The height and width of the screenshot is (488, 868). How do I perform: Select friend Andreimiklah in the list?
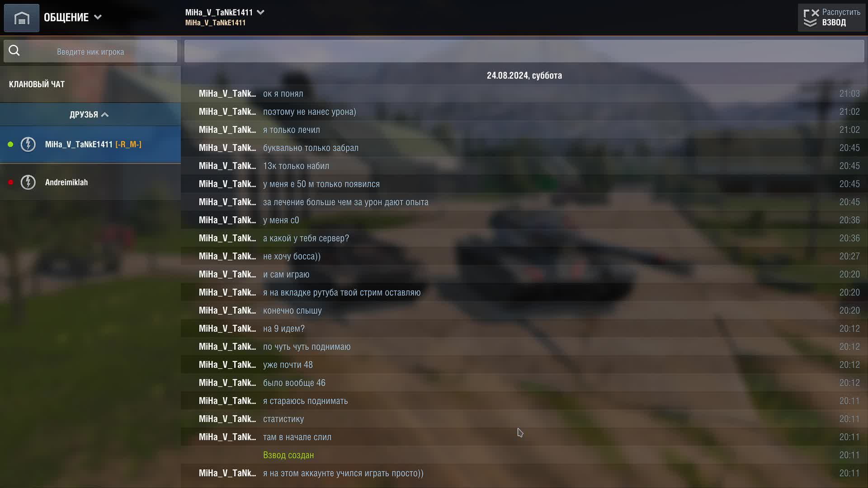pyautogui.click(x=90, y=183)
